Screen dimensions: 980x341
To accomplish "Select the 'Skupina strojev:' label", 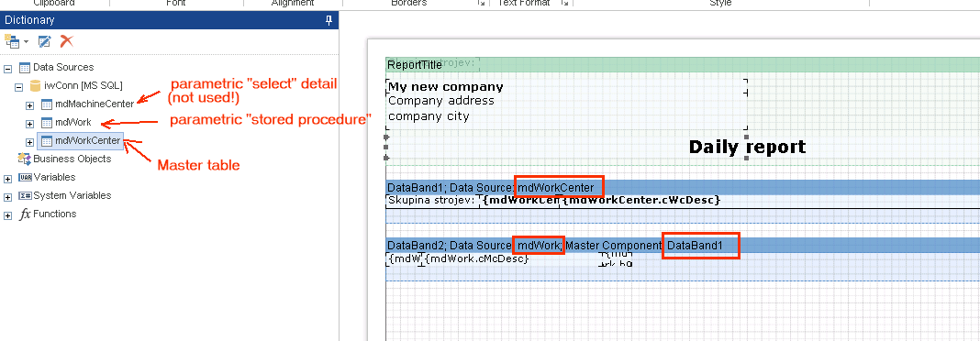I will (432, 201).
